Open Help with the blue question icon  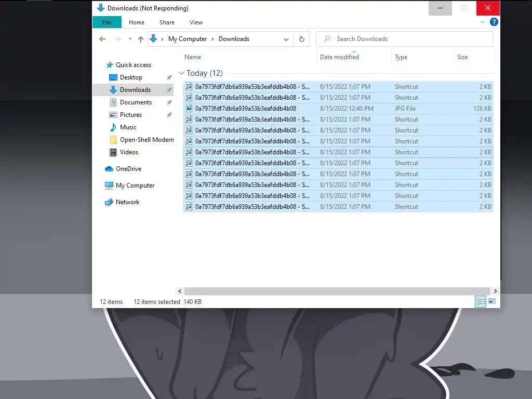494,22
